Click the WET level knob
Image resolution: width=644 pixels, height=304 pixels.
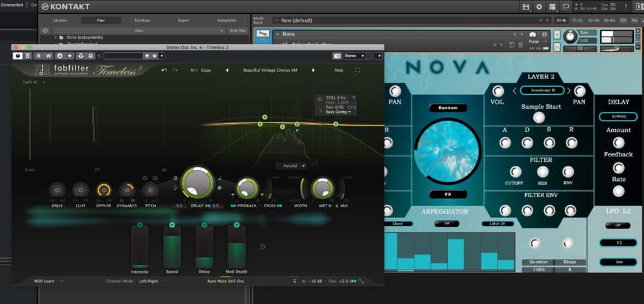pyautogui.click(x=323, y=188)
